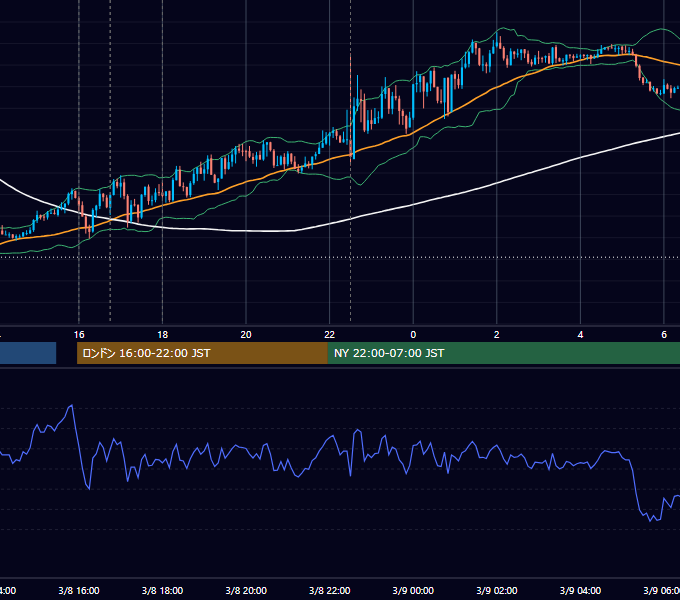Click the ロンドン 16:00-22:00 JST session bar
Viewport: 680px width, 600px height.
pyautogui.click(x=202, y=353)
